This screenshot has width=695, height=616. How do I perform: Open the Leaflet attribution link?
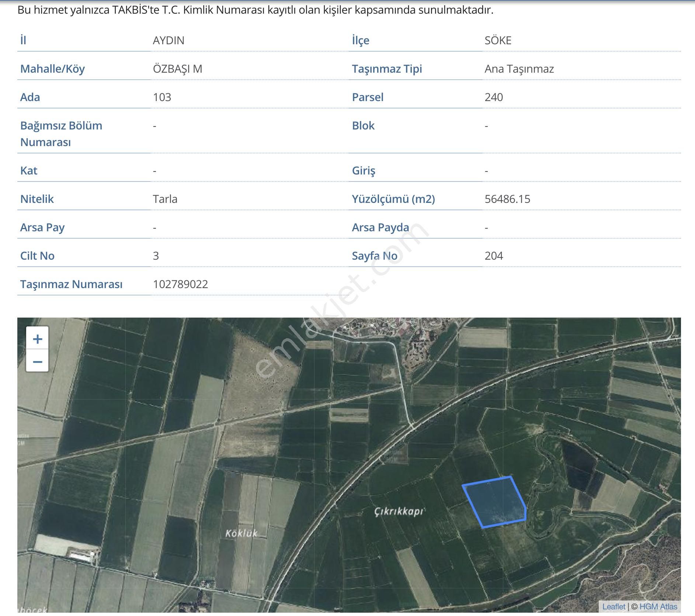(x=614, y=606)
